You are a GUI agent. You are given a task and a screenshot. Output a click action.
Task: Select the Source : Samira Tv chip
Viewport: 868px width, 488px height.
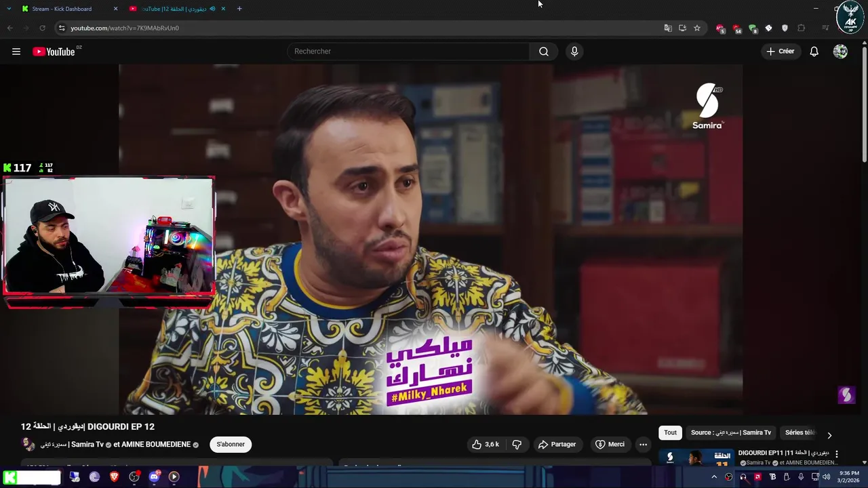click(x=730, y=432)
